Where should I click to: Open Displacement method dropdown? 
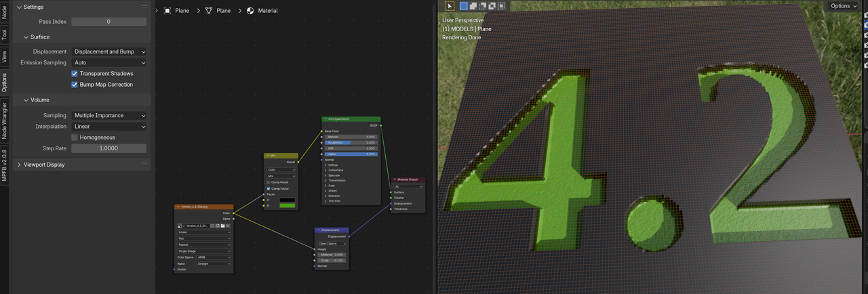point(109,51)
